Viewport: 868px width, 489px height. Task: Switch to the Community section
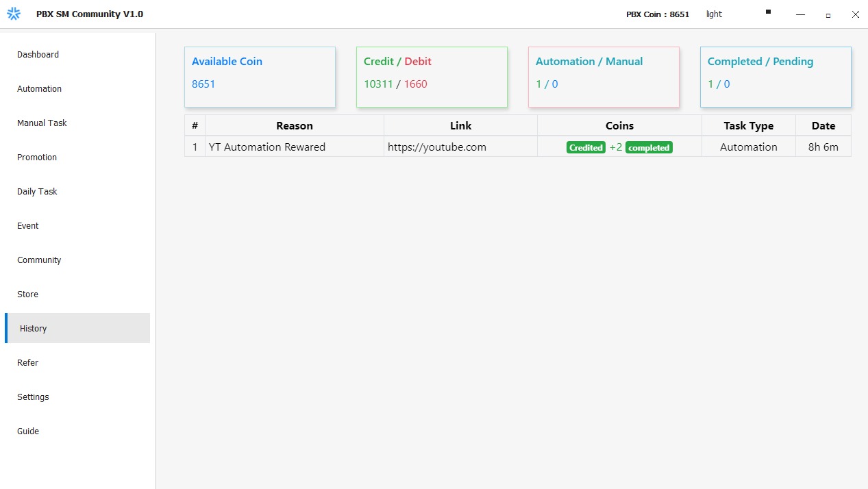click(x=39, y=260)
